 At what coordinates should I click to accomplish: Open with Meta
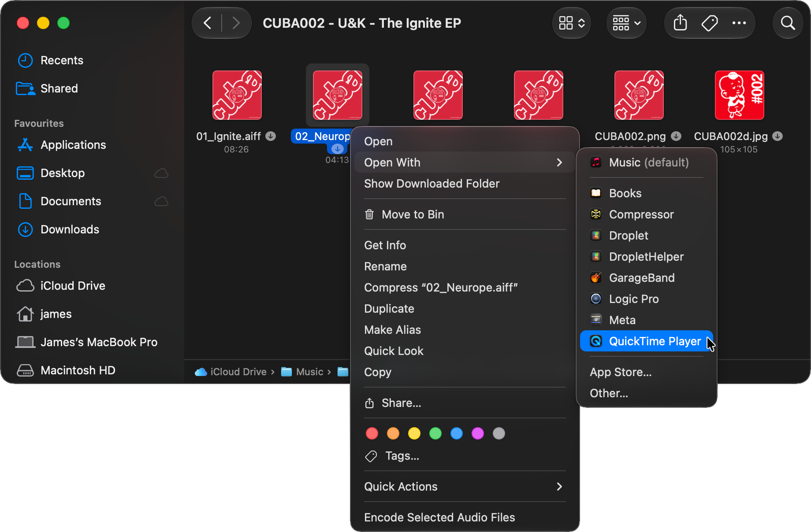[647, 320]
